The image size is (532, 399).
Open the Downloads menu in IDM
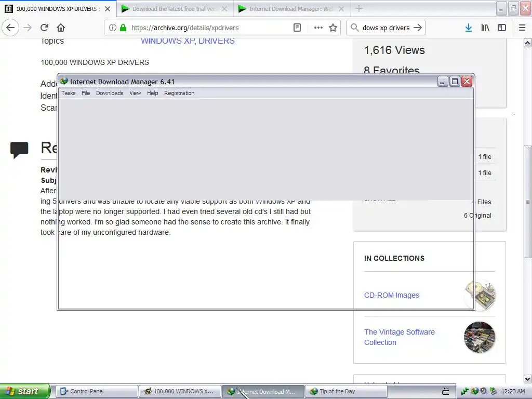110,93
